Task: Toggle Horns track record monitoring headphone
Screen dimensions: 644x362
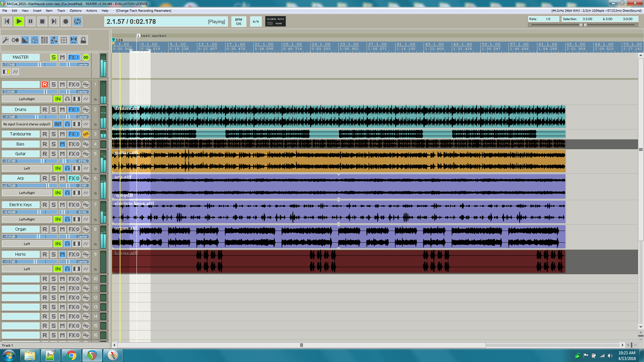Action: [67, 269]
